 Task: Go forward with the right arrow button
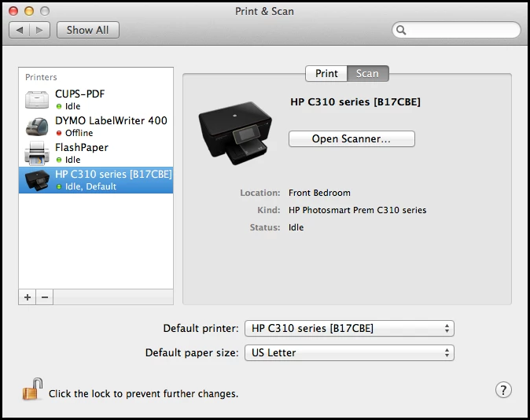(x=39, y=30)
